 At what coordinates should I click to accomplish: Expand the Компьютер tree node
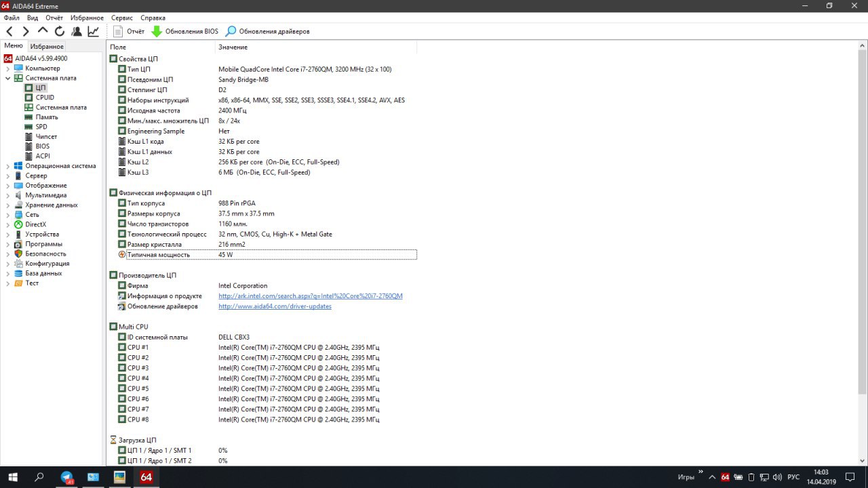[x=8, y=68]
